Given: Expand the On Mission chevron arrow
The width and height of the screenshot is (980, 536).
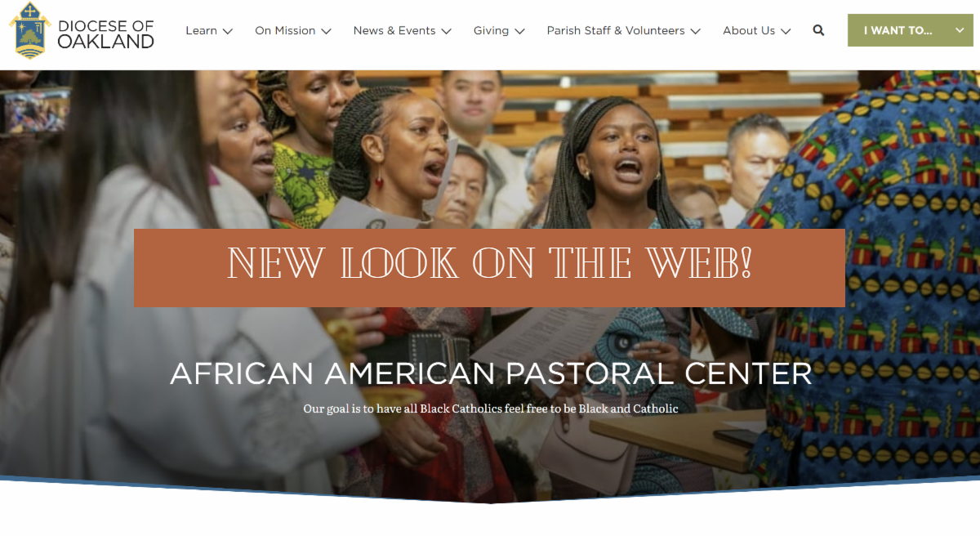Looking at the screenshot, I should pos(326,31).
